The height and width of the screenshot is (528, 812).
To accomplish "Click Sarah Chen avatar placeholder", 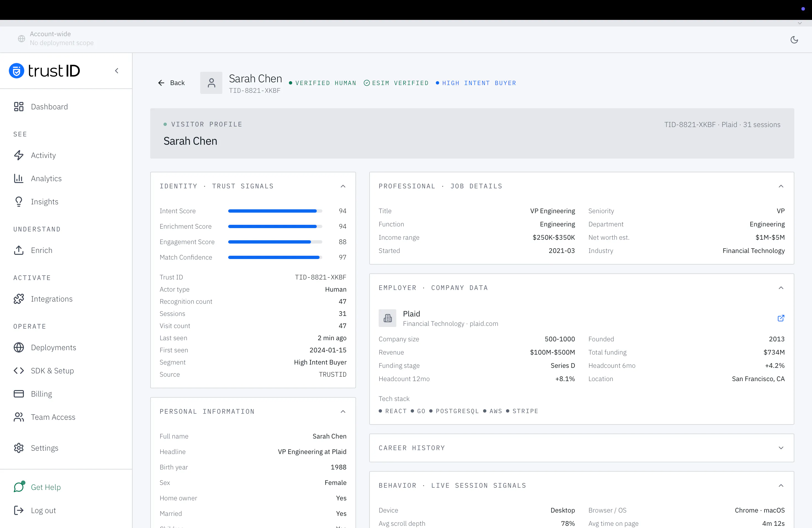I will coord(211,83).
